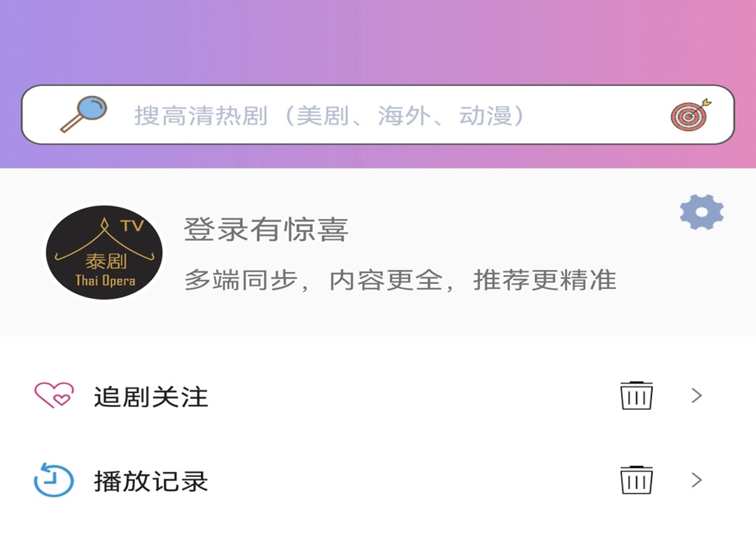Focus the 搜高清热剧 search field
Image resolution: width=756 pixels, height=540 pixels.
coord(377,115)
